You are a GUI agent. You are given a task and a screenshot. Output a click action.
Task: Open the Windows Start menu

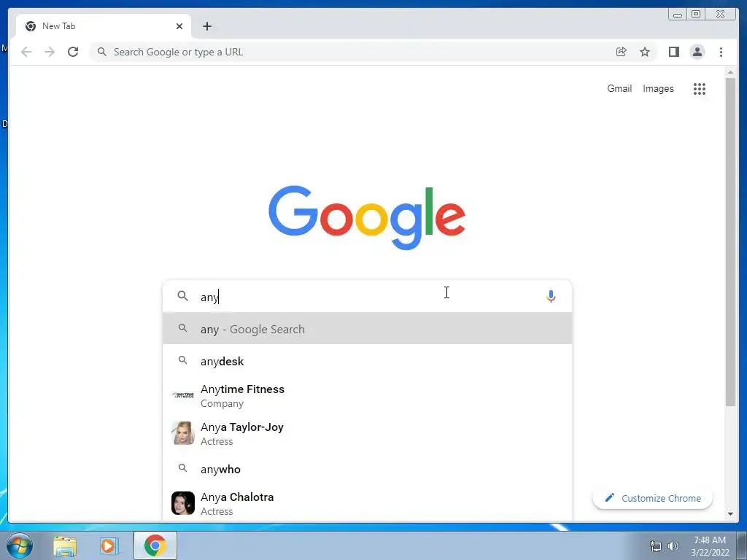20,545
